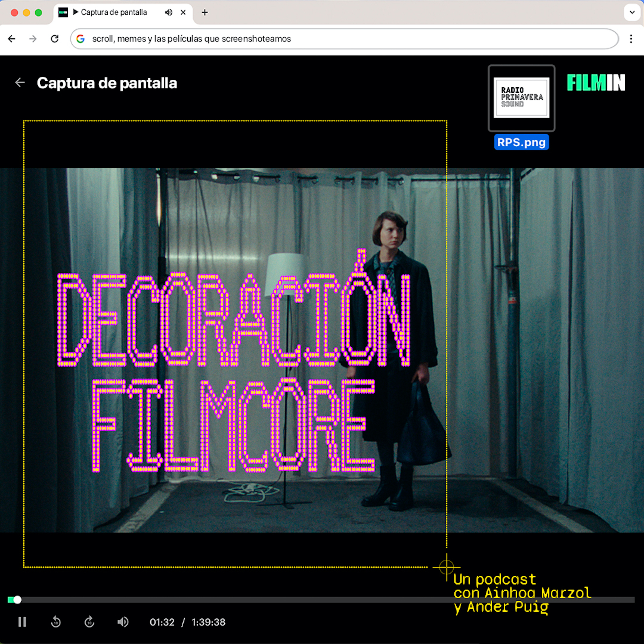
Task: Click the Google icon in the address bar
Action: [x=80, y=39]
